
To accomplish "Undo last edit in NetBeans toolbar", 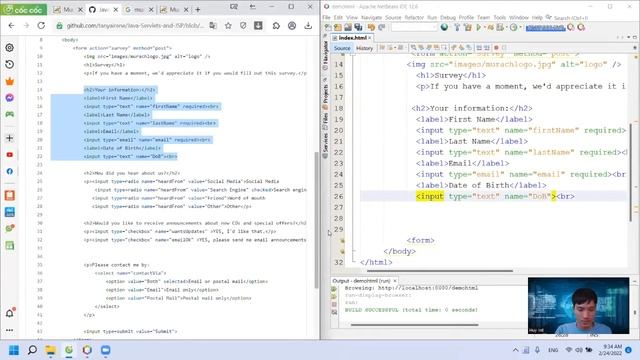I will tap(371, 27).
